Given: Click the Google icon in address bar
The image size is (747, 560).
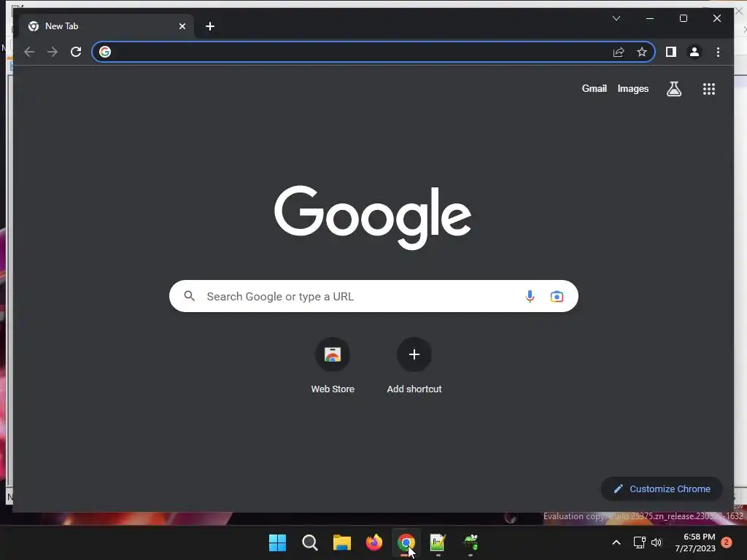Looking at the screenshot, I should (x=105, y=52).
